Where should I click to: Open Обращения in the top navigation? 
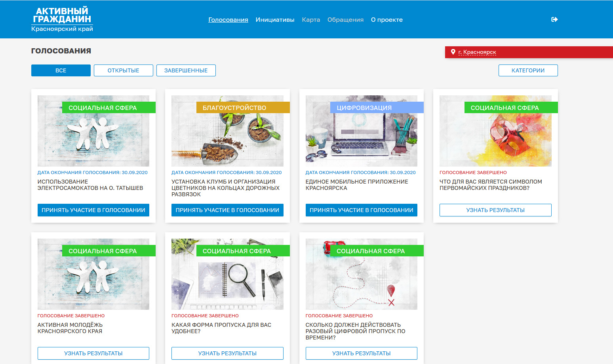pos(345,20)
